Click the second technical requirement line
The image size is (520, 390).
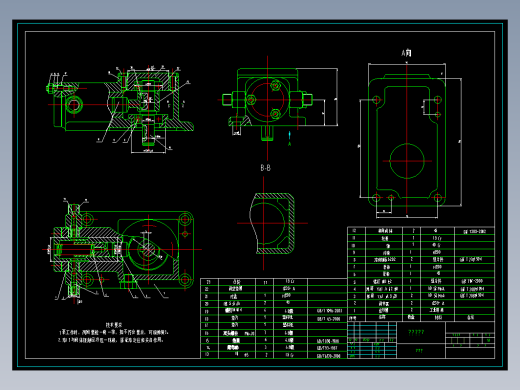111,340
